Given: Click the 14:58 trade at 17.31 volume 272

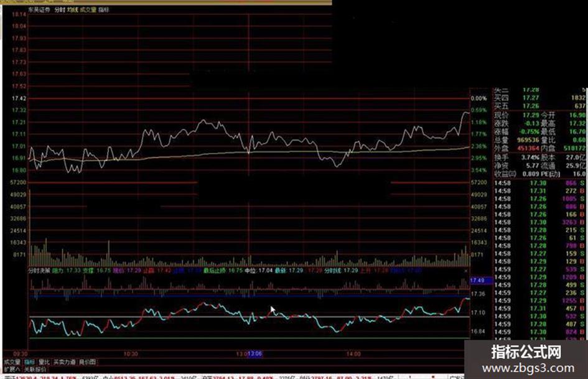Looking at the screenshot, I should coord(540,191).
